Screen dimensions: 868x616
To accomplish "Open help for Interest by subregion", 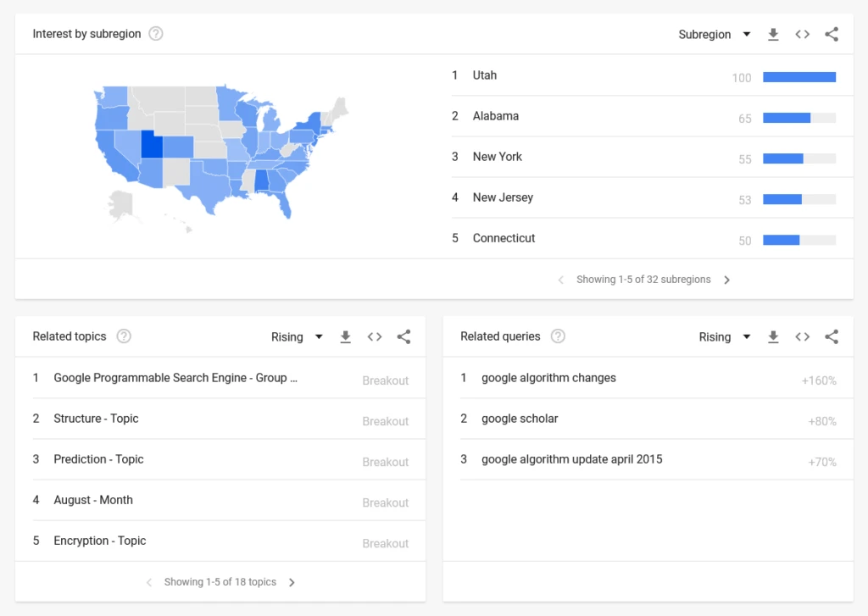I will point(156,34).
